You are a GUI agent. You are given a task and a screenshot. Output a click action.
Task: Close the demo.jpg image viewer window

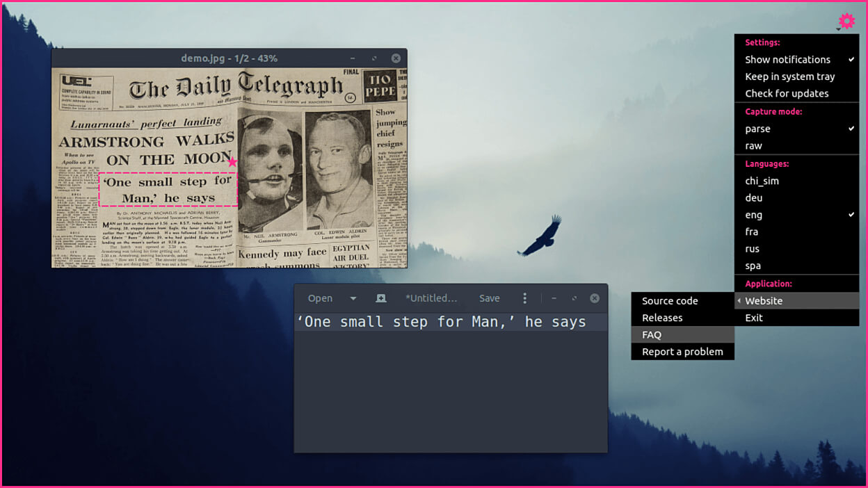tap(396, 58)
